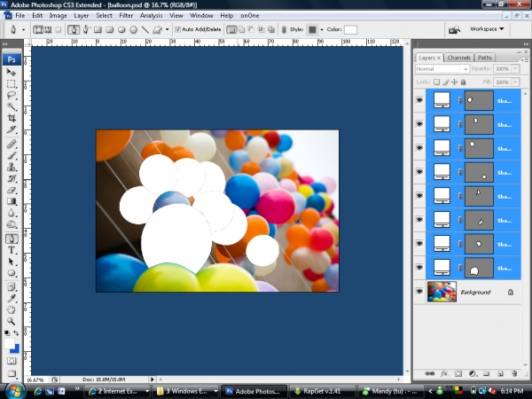Select the Zoom tool
Viewport: 532px width, 399px height.
click(12, 321)
